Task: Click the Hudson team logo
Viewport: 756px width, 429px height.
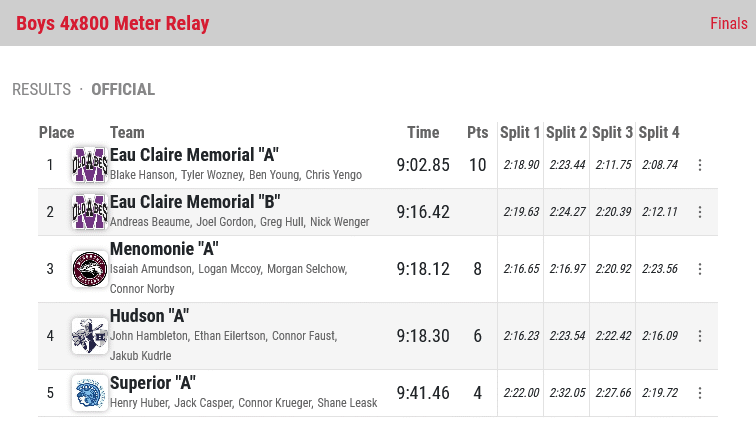Action: point(90,336)
